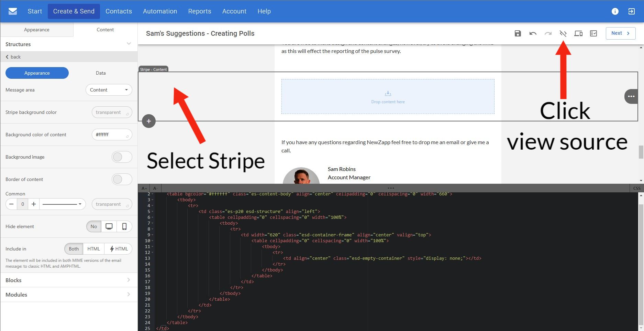
Task: Open the Reports menu
Action: pos(199,11)
